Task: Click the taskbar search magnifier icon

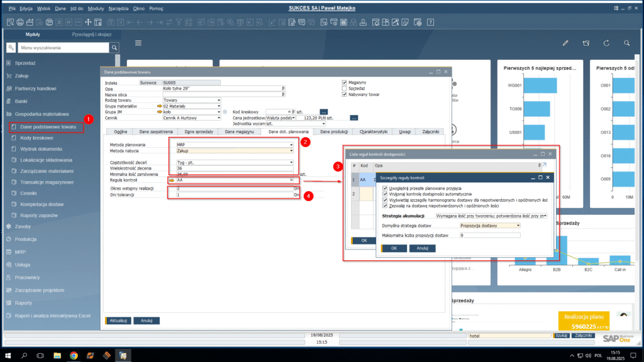Action: [x=25, y=356]
